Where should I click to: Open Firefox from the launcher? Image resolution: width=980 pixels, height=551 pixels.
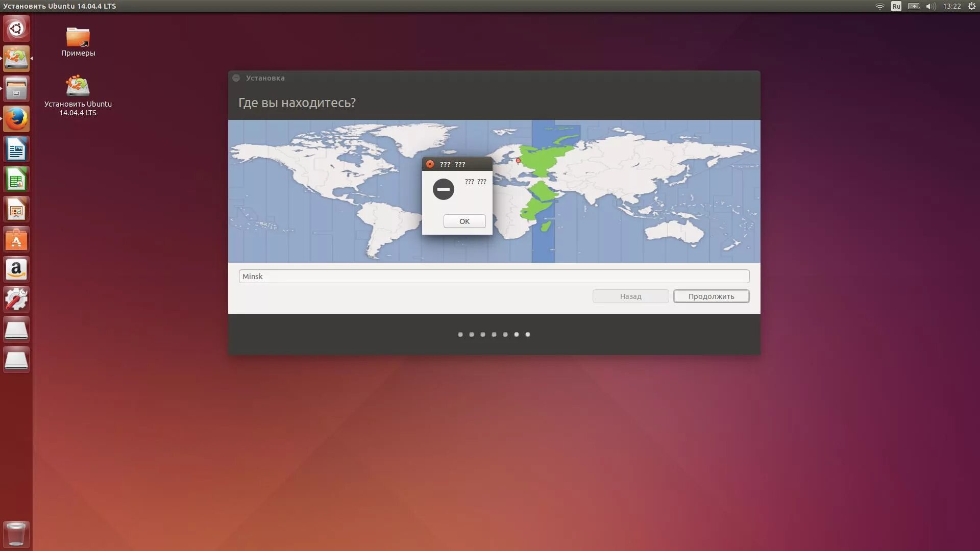16,119
